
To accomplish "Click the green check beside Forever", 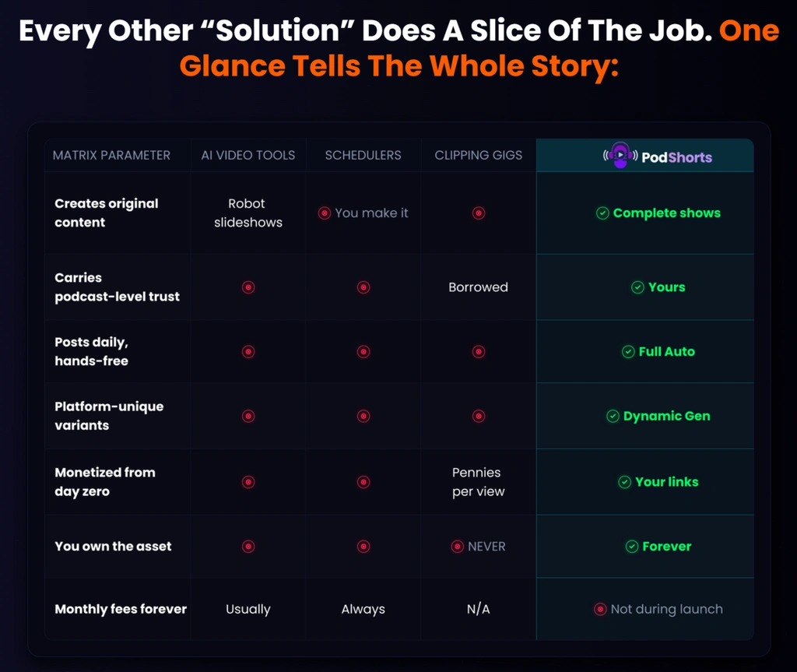I will click(x=632, y=547).
